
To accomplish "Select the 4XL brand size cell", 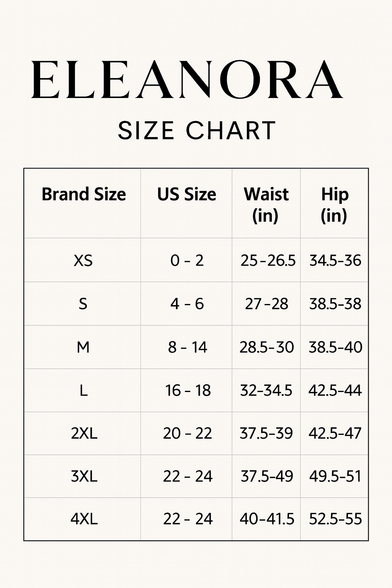I will (84, 519).
